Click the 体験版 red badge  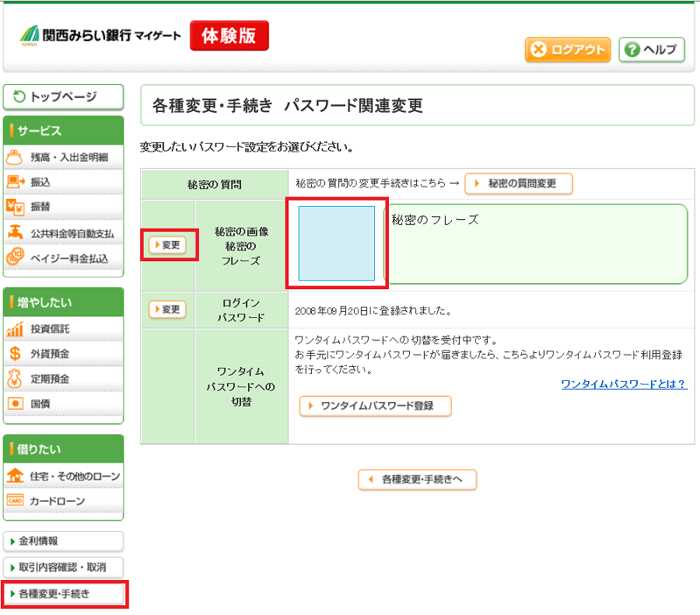(229, 35)
